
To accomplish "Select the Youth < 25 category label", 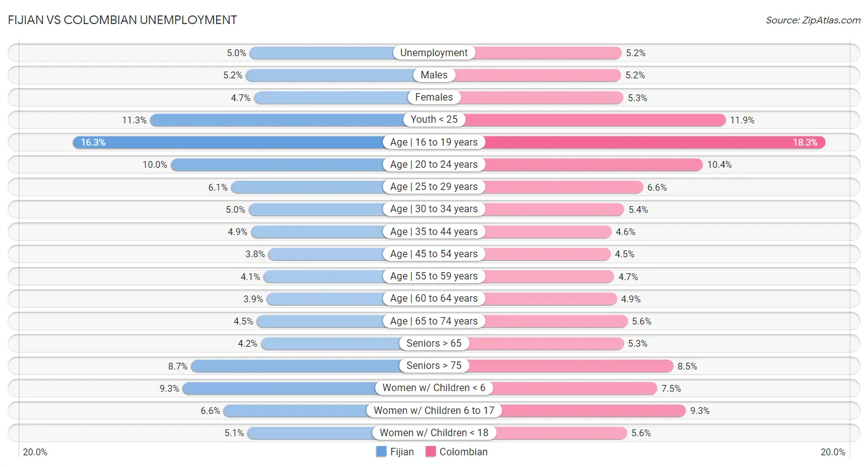I will [x=434, y=120].
